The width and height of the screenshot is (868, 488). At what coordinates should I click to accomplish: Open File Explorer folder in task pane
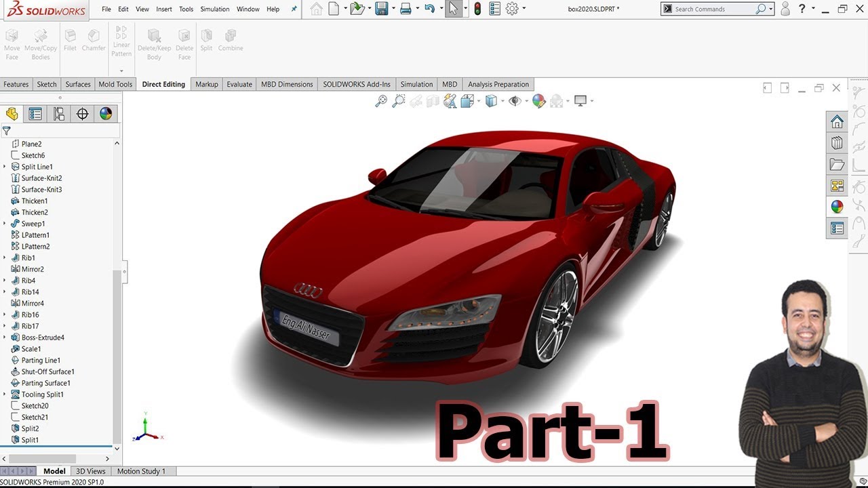[837, 165]
